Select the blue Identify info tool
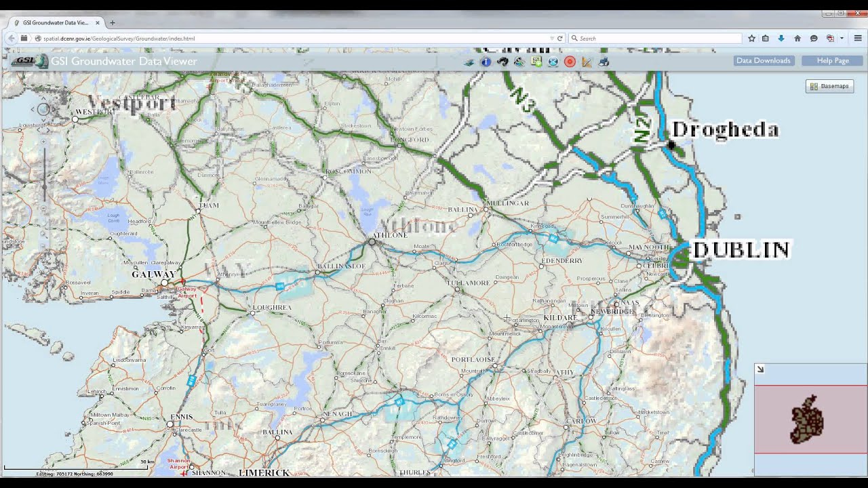Image resolution: width=868 pixels, height=488 pixels. click(486, 62)
